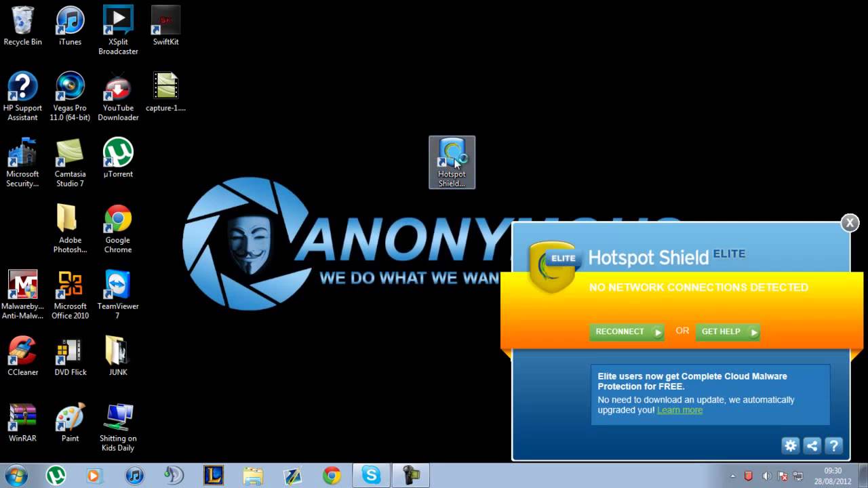Image resolution: width=868 pixels, height=488 pixels.
Task: Select the Malwarebytes Anti-Malware shortcut
Action: [22, 295]
